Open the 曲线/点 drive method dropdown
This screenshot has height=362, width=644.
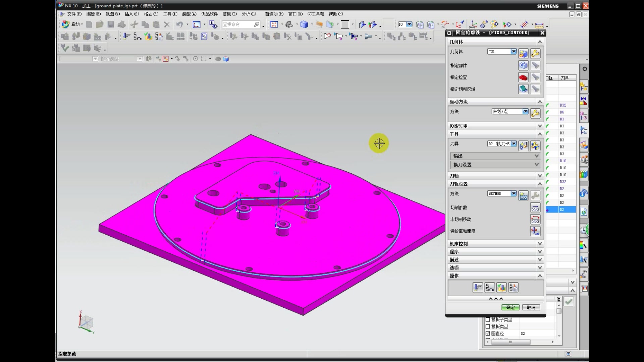pyautogui.click(x=525, y=111)
